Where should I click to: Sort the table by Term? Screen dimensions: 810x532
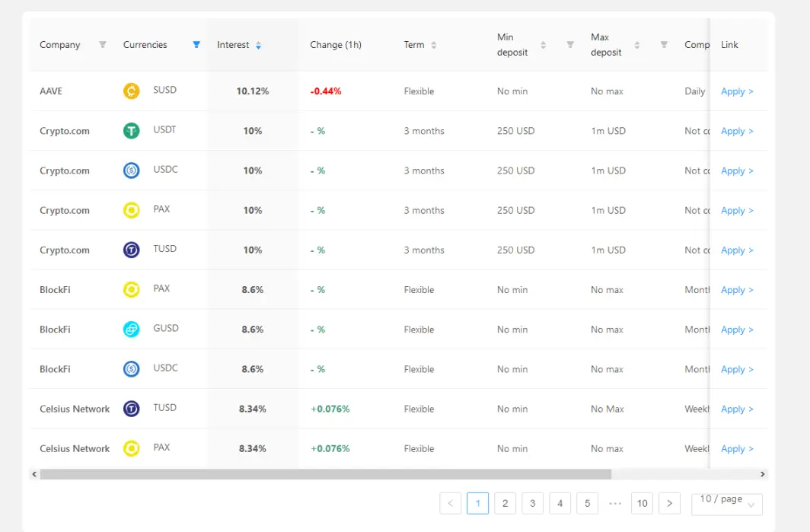pyautogui.click(x=433, y=46)
